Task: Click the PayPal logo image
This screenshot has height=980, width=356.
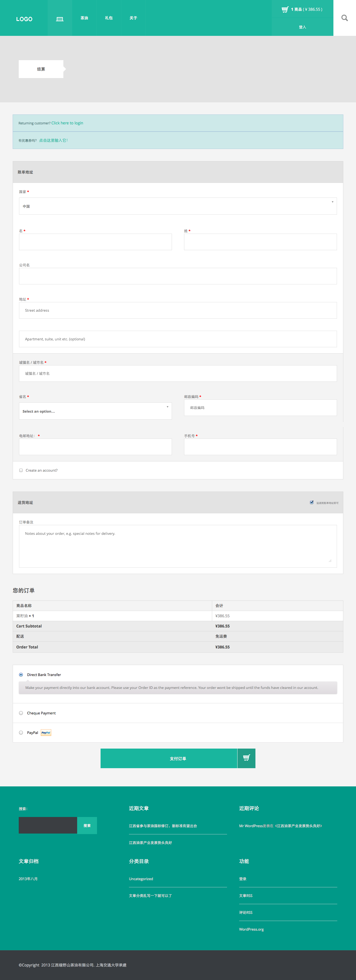Action: tap(46, 732)
